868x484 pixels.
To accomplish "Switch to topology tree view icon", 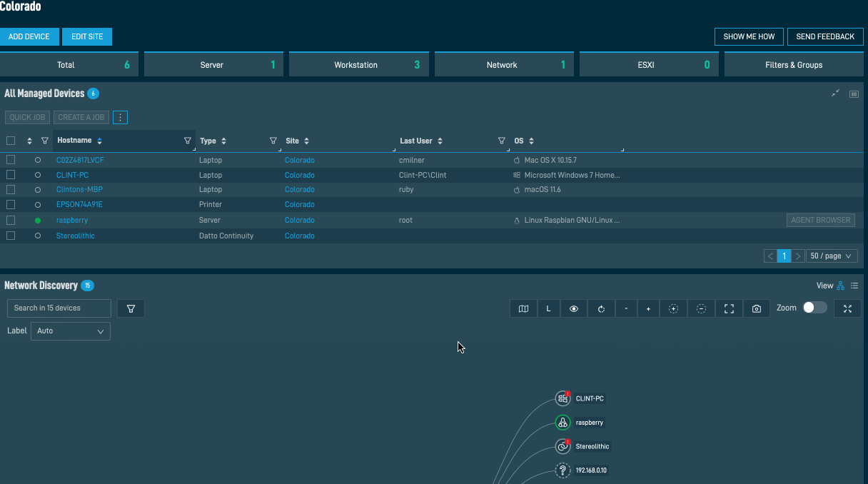I will [x=841, y=286].
